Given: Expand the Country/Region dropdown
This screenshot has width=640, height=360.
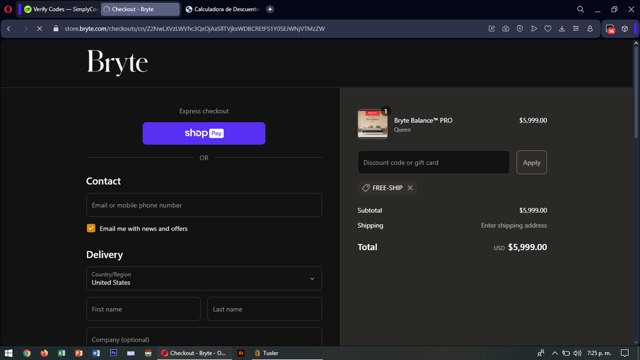Looking at the screenshot, I should point(204,278).
